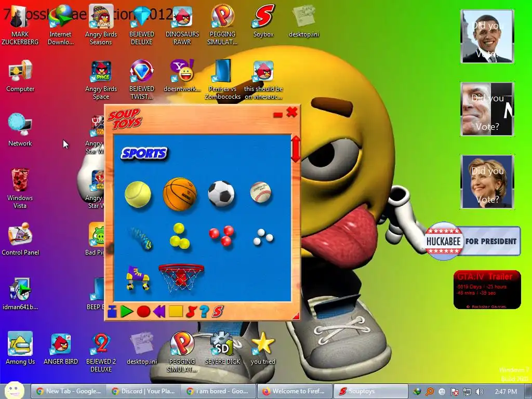Image resolution: width=532 pixels, height=399 pixels.
Task: Select the soccer ball toy
Action: click(221, 194)
